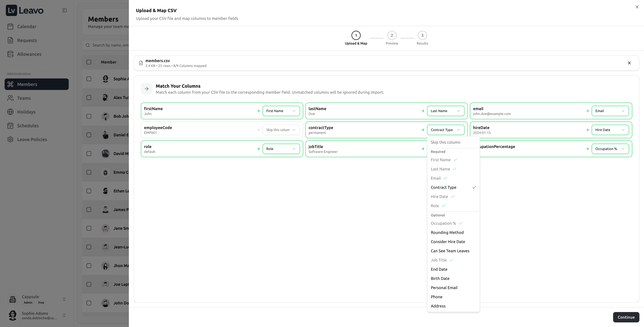The image size is (644, 327).
Task: Click the Calendar sidebar icon
Action: 10,26
